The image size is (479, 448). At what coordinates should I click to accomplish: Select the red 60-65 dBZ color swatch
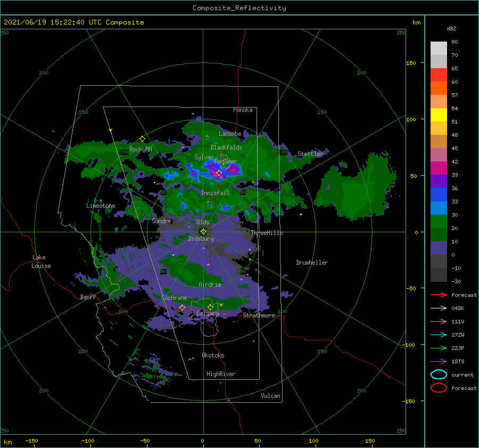(x=439, y=75)
